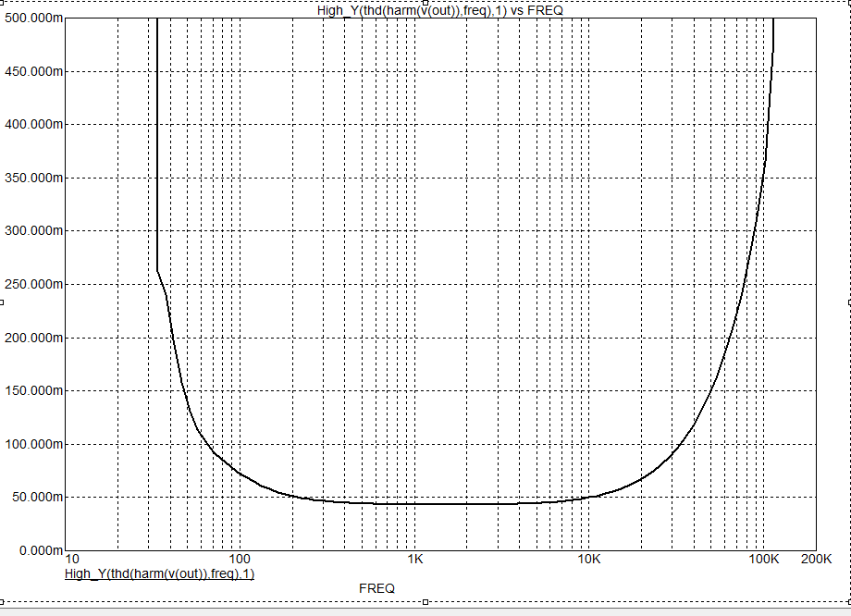Click the 50.000m y-axis label
This screenshot has height=616, width=851.
click(37, 497)
